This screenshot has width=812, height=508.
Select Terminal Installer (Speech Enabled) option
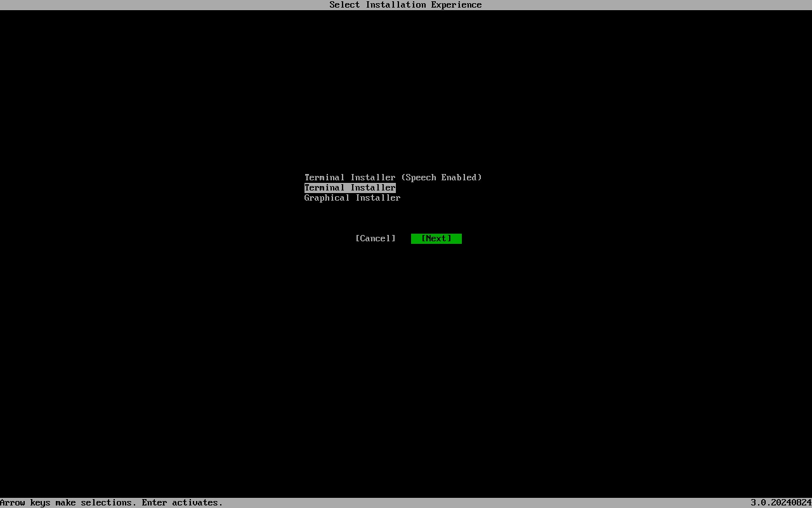pos(393,177)
